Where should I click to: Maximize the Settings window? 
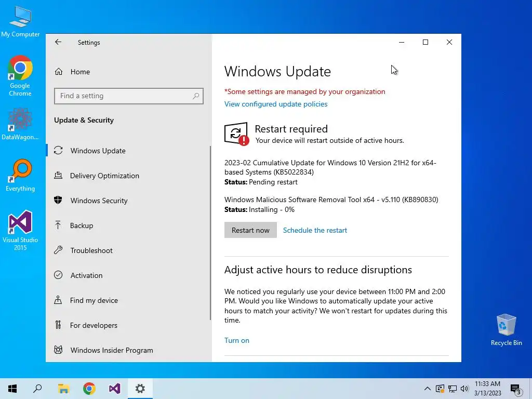[x=425, y=42]
